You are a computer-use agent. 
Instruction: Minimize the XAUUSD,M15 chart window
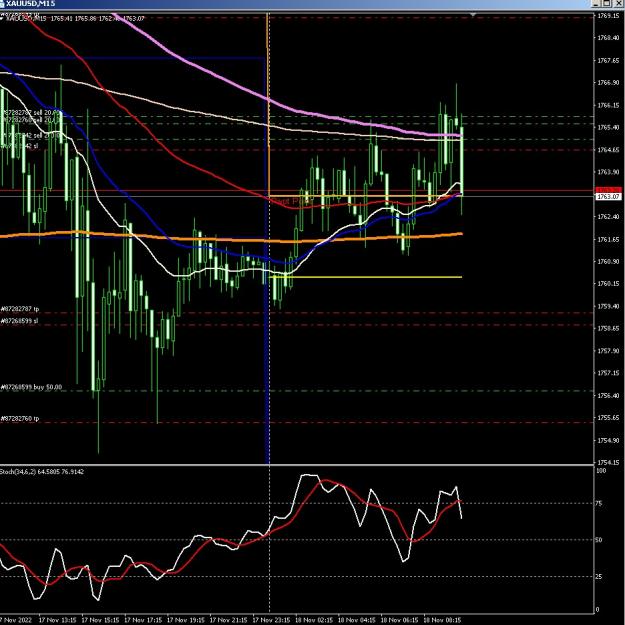[596, 3]
